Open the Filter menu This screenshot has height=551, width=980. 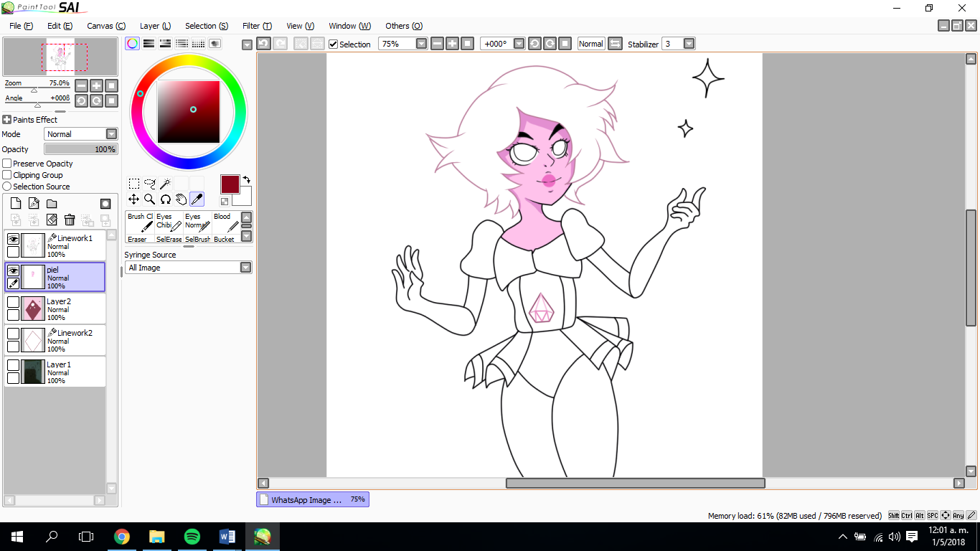257,26
